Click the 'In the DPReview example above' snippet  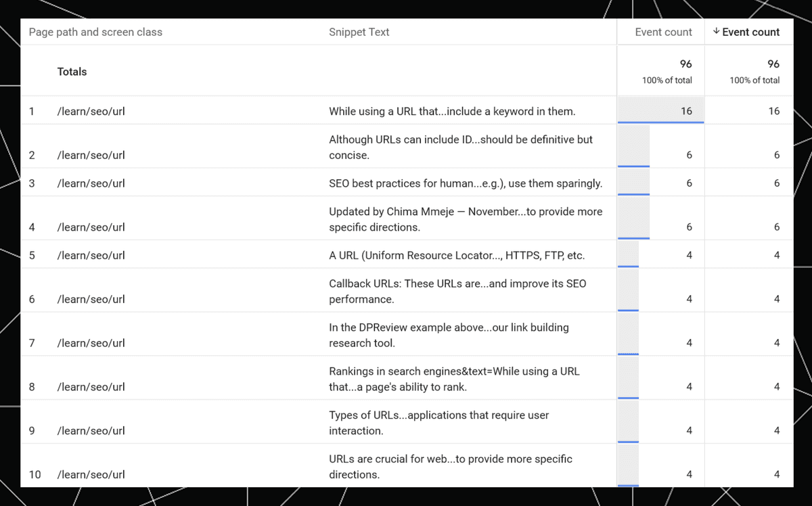pyautogui.click(x=449, y=335)
